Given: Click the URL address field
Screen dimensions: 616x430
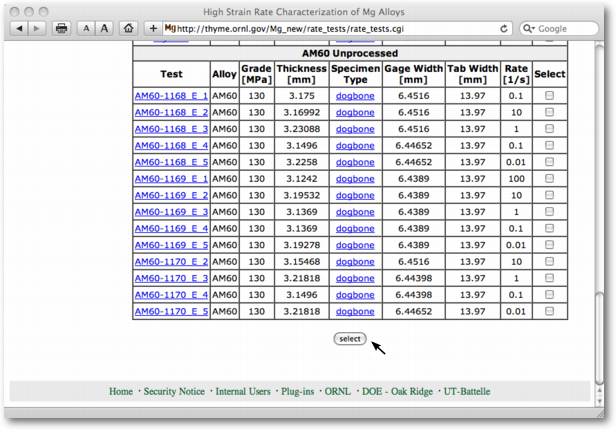Looking at the screenshot, I should coord(330,29).
